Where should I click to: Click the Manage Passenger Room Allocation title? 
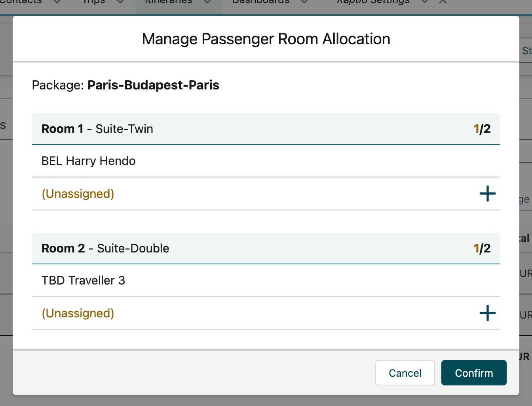266,39
